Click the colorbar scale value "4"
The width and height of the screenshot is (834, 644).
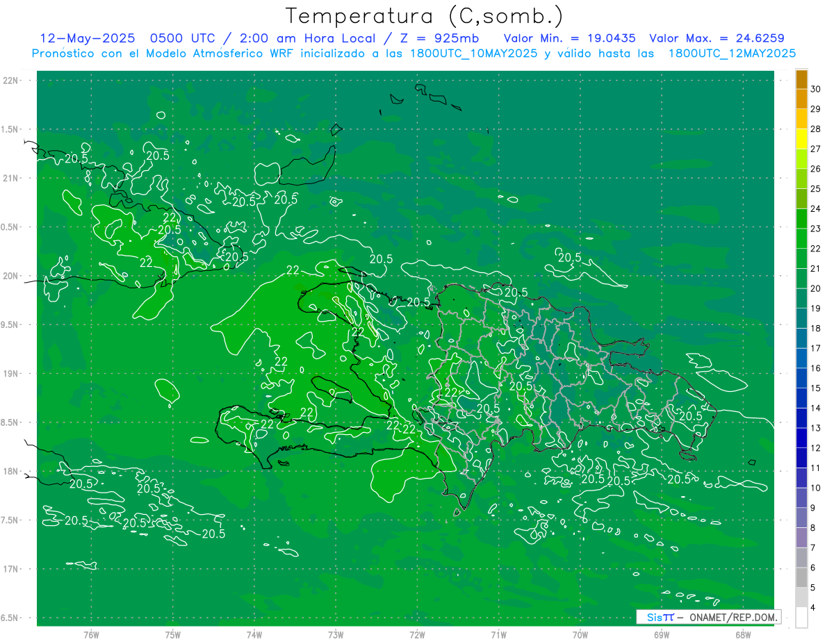(x=813, y=607)
